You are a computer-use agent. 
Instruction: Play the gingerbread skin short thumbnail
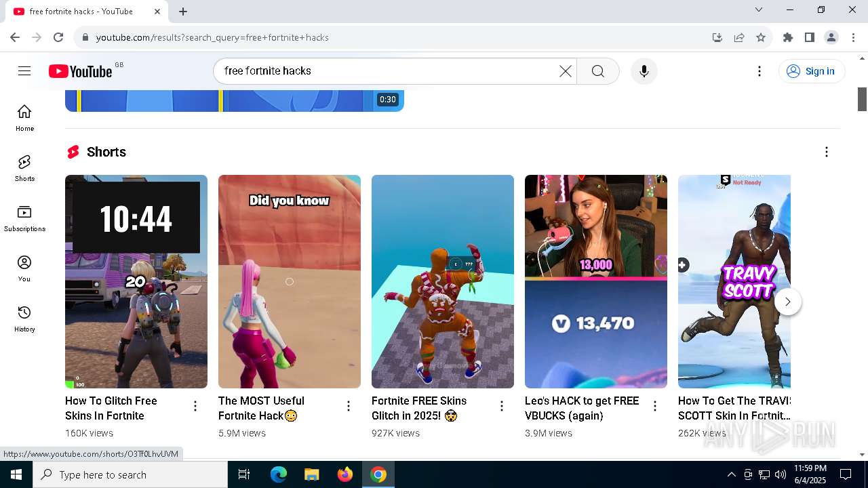tap(443, 281)
